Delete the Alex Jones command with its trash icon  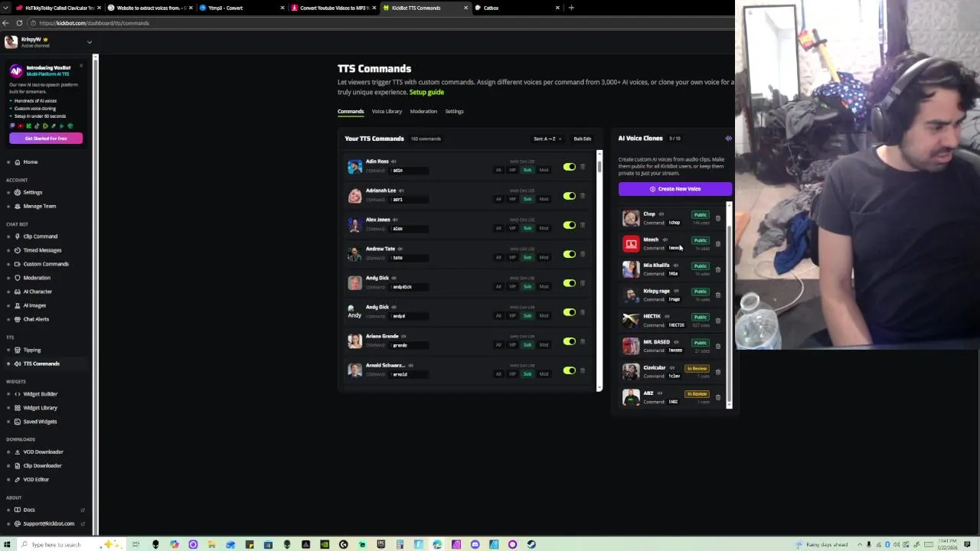pyautogui.click(x=583, y=225)
